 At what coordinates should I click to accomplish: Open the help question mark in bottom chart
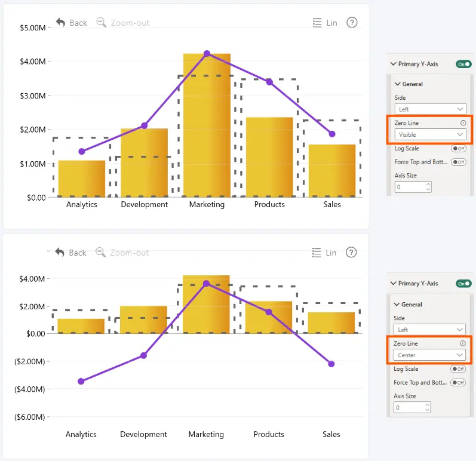coord(351,252)
